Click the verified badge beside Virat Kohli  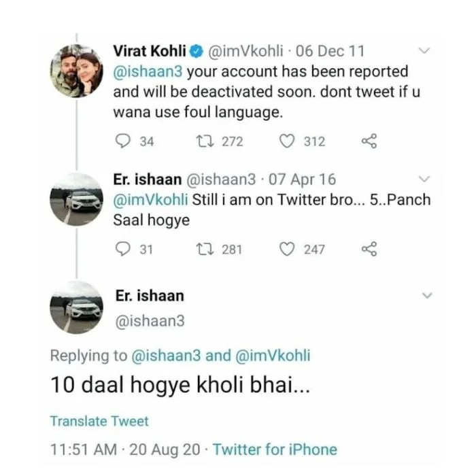(197, 51)
